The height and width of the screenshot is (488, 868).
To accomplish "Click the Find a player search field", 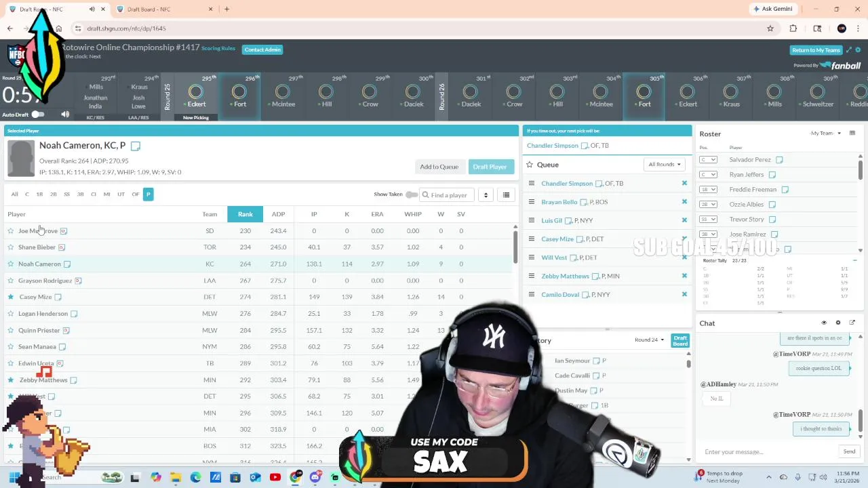I will pos(446,195).
